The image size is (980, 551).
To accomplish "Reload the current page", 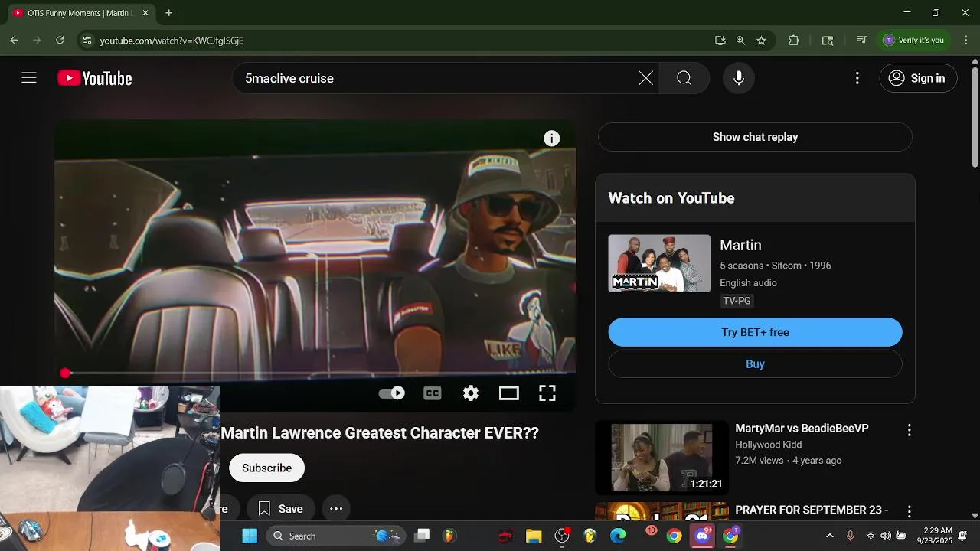I will (x=60, y=41).
